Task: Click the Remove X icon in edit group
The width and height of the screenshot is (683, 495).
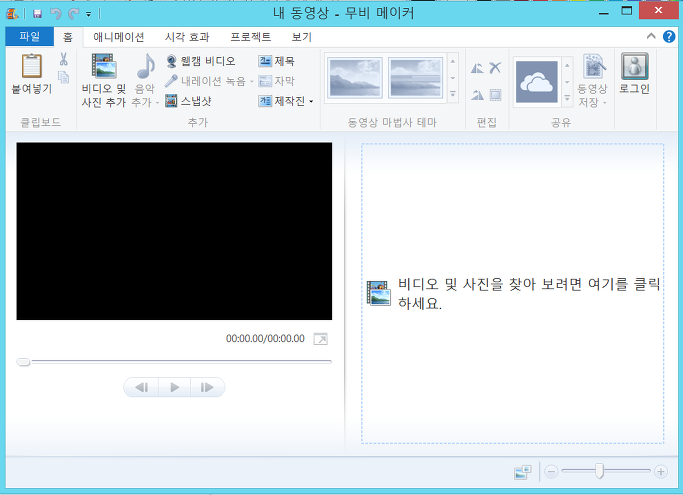Action: pos(495,68)
